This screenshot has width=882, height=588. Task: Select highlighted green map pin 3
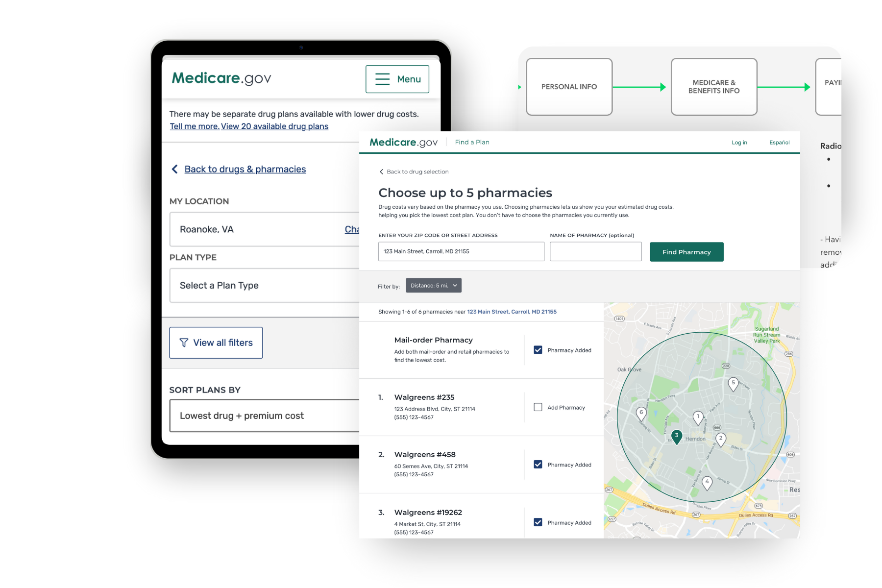pos(677,436)
